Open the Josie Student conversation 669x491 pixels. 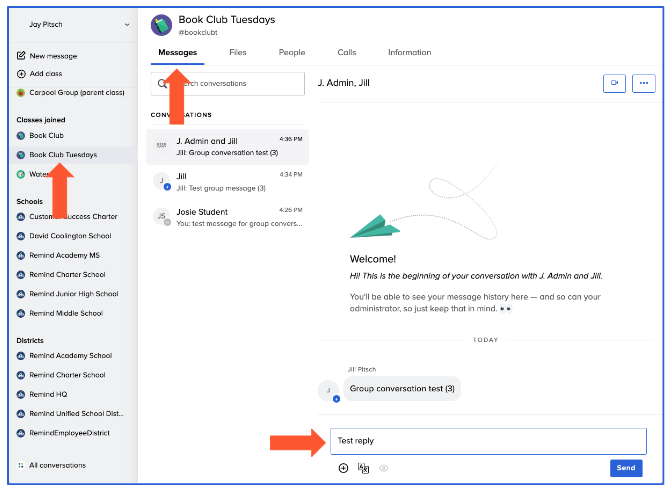tap(227, 217)
